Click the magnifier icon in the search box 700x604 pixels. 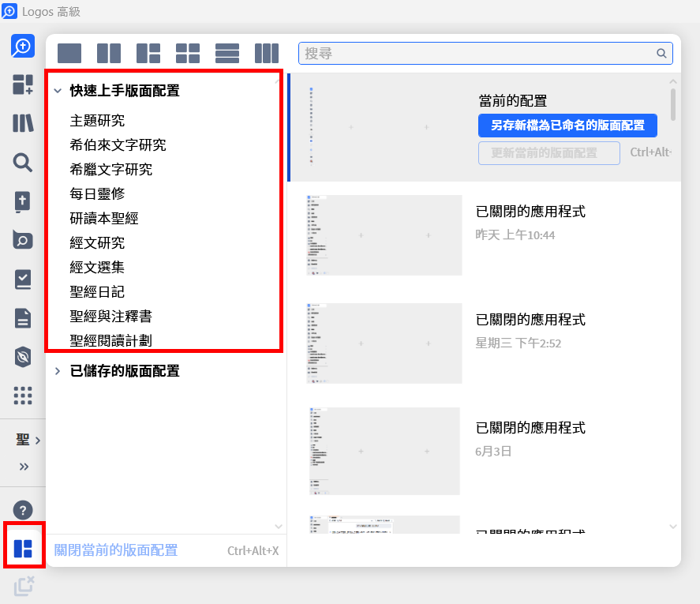click(661, 54)
